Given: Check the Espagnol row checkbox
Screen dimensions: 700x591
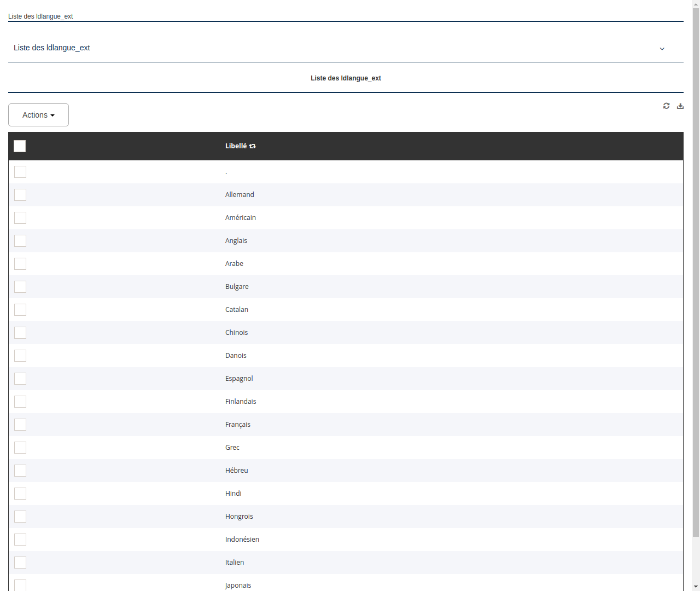Looking at the screenshot, I should 20,378.
